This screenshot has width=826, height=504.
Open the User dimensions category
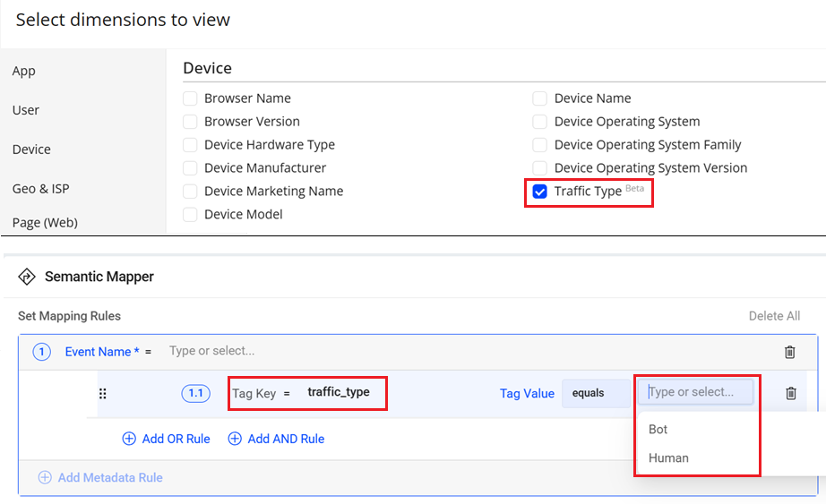tap(26, 110)
